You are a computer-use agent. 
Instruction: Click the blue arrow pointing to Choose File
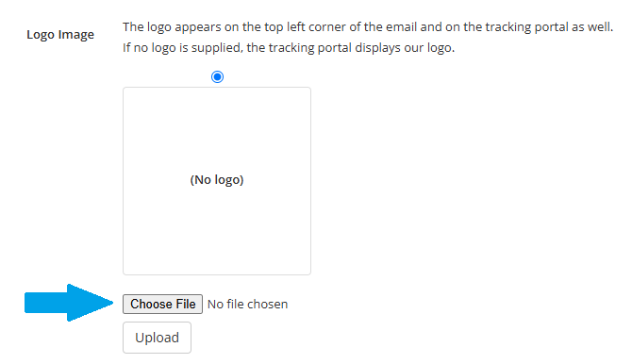click(x=69, y=303)
